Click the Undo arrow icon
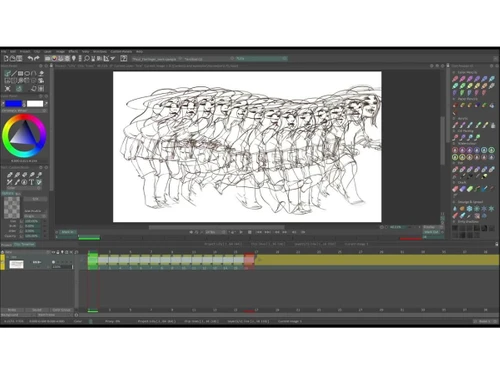 30,59
